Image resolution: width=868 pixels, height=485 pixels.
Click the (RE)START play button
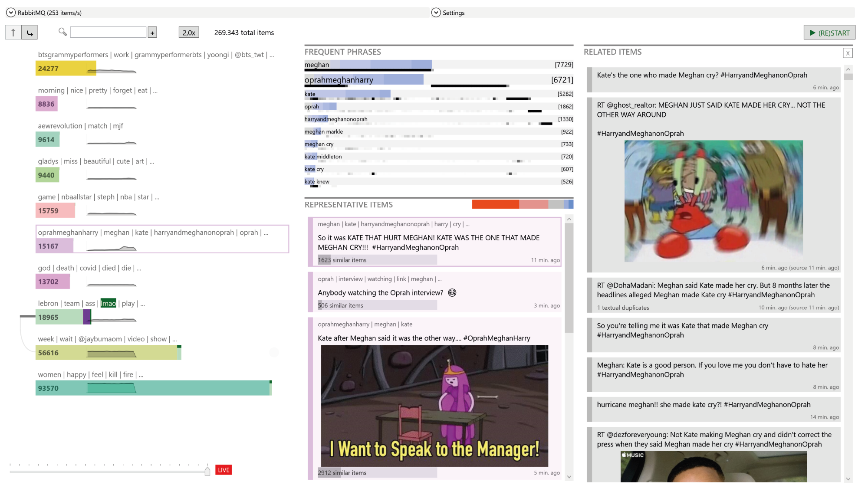(829, 33)
